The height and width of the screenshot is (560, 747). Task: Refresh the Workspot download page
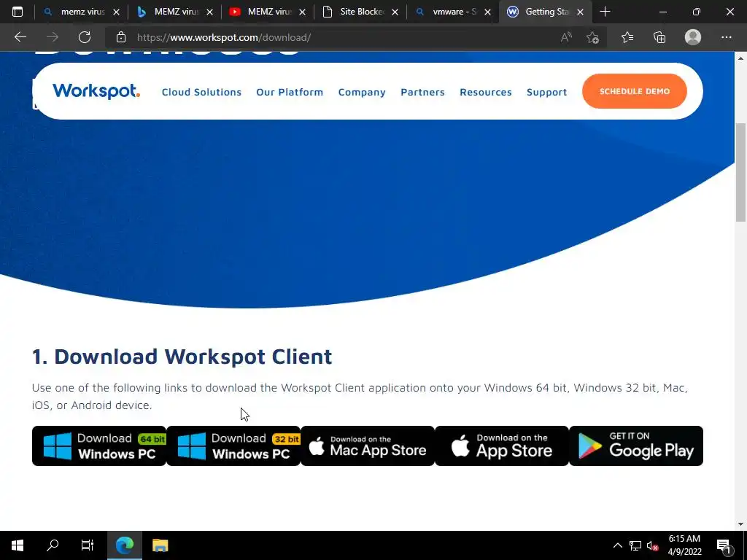[85, 37]
